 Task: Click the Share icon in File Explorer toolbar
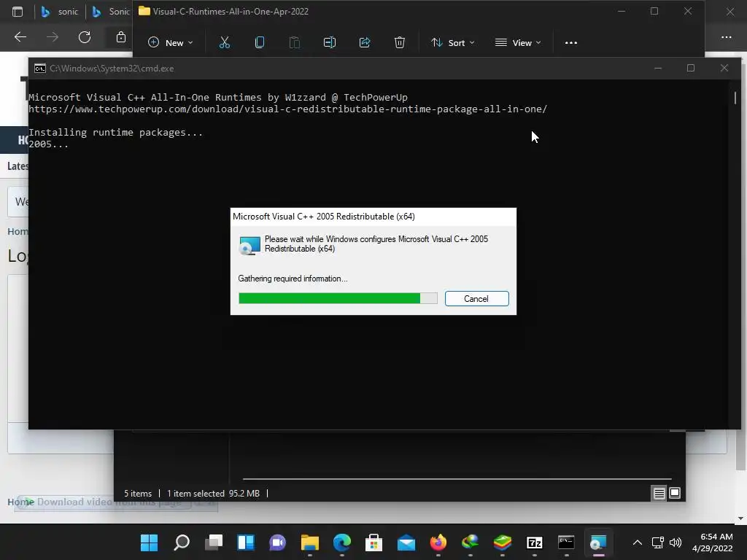click(365, 43)
